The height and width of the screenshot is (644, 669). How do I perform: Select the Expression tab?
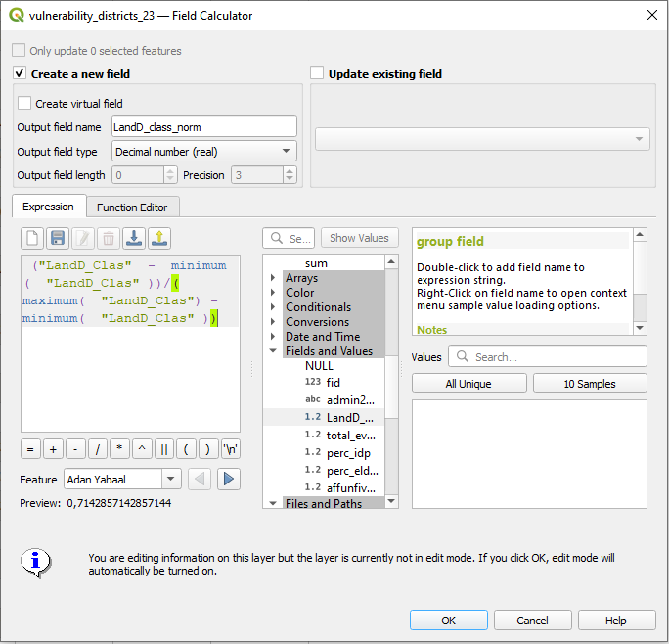click(x=48, y=207)
